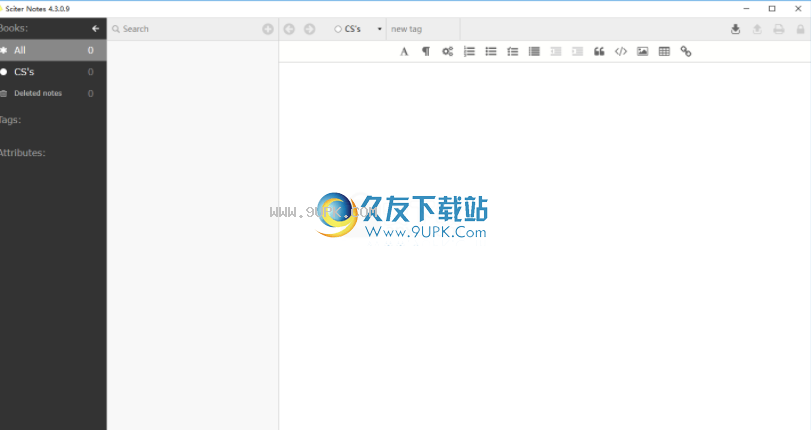Viewport: 811px width, 430px height.
Task: Collapse the Books sidebar with the arrow
Action: pos(95,28)
